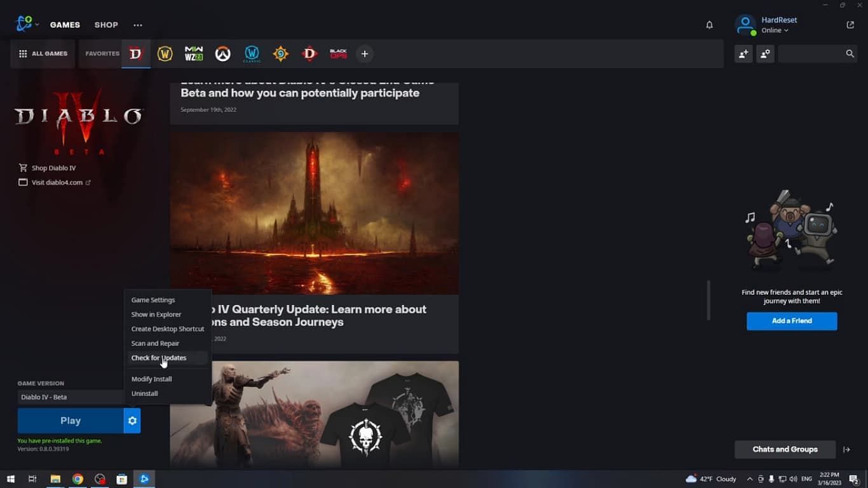This screenshot has width=868, height=488.
Task: Choose Uninstall from the menu
Action: (x=144, y=393)
